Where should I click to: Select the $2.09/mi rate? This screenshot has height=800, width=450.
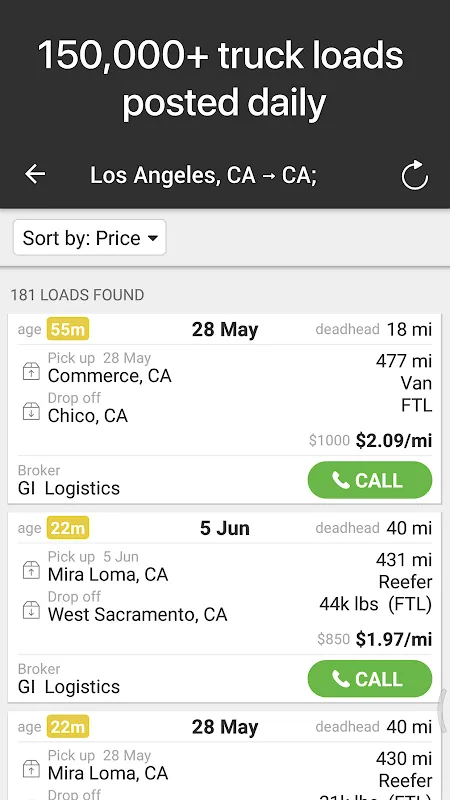point(394,440)
